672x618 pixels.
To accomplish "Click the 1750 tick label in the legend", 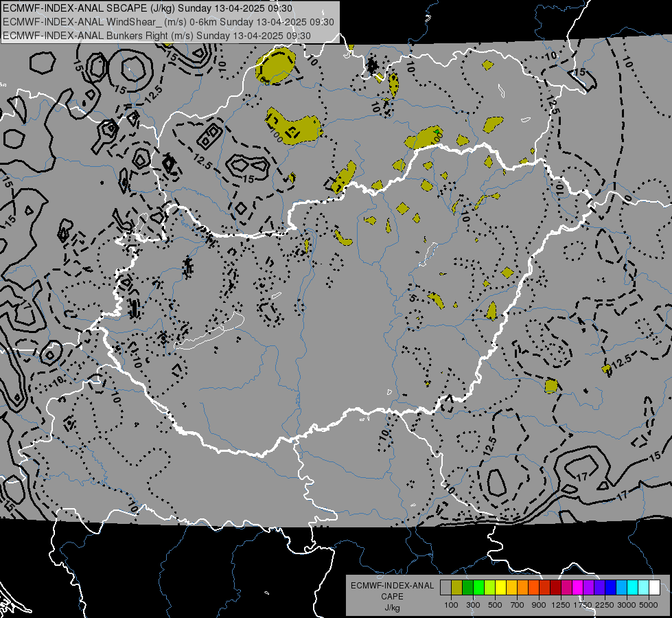I will [x=583, y=605].
